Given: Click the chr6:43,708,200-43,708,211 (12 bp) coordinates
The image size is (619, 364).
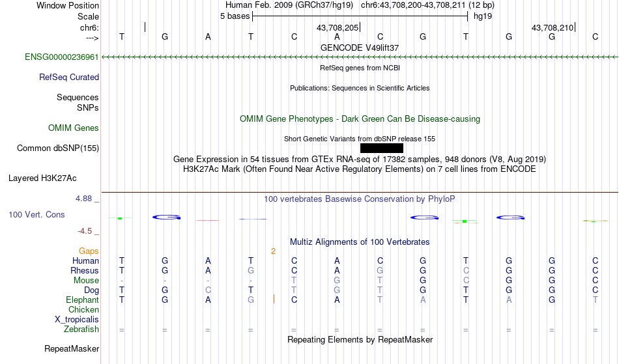Looking at the screenshot, I should 427,5.
